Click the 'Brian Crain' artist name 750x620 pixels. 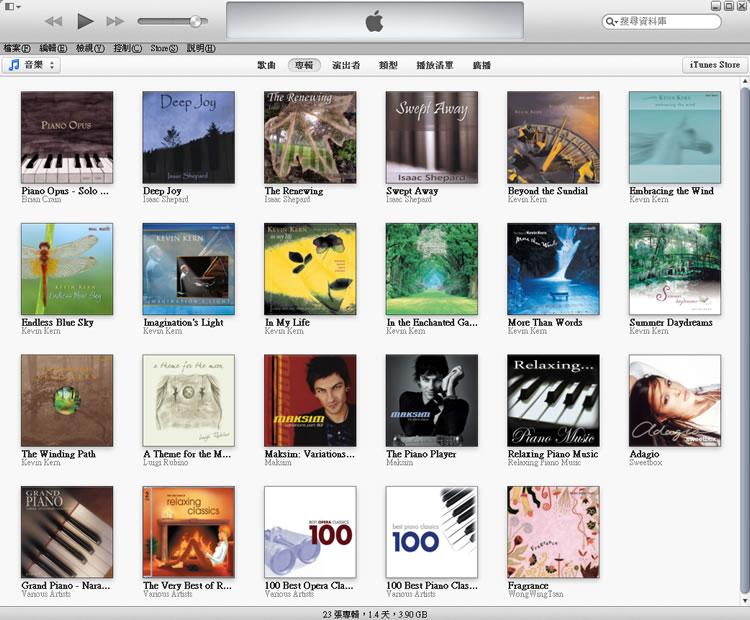(41, 199)
